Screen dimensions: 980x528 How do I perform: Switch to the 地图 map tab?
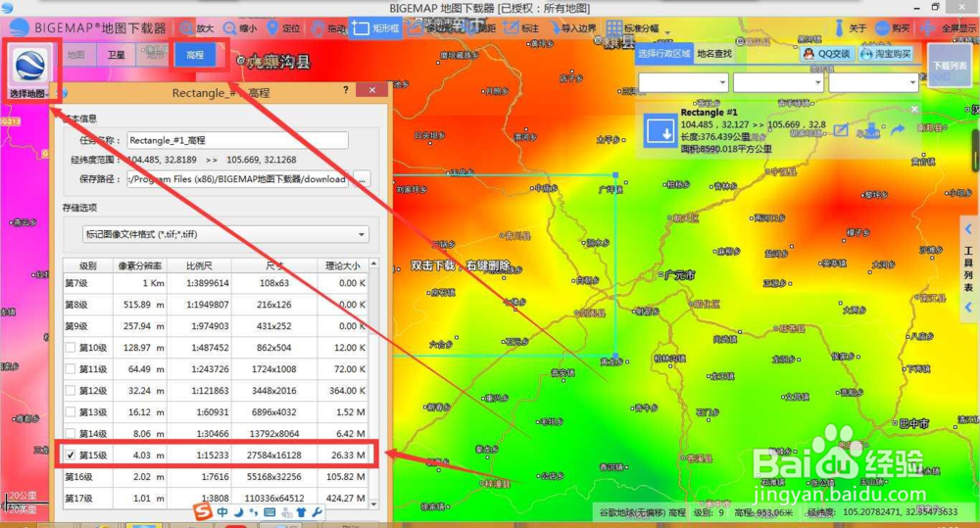click(76, 55)
